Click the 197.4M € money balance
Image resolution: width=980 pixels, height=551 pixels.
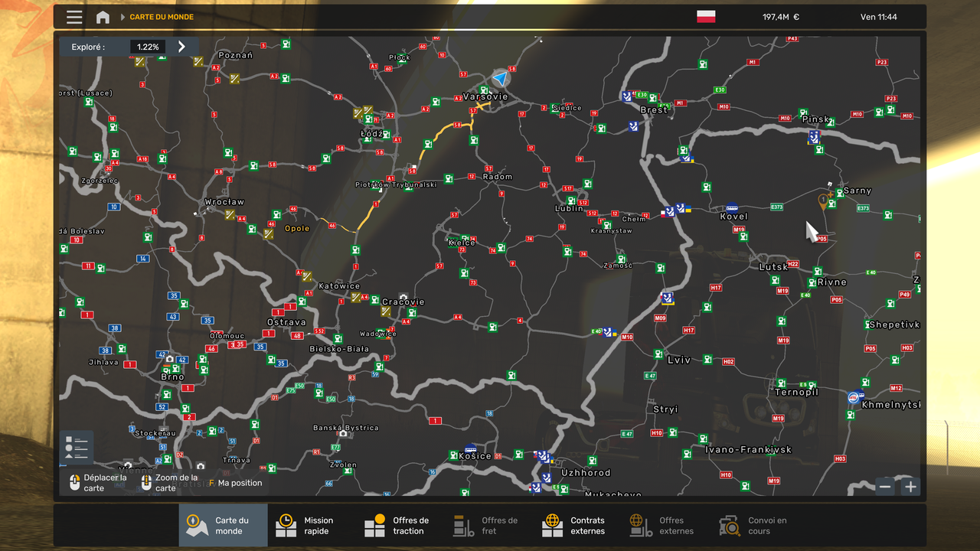[781, 16]
